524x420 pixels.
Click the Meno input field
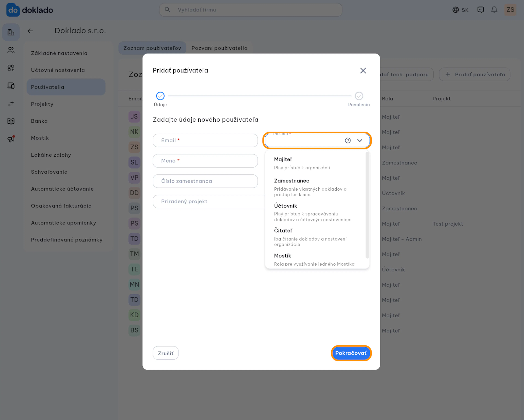pos(205,161)
